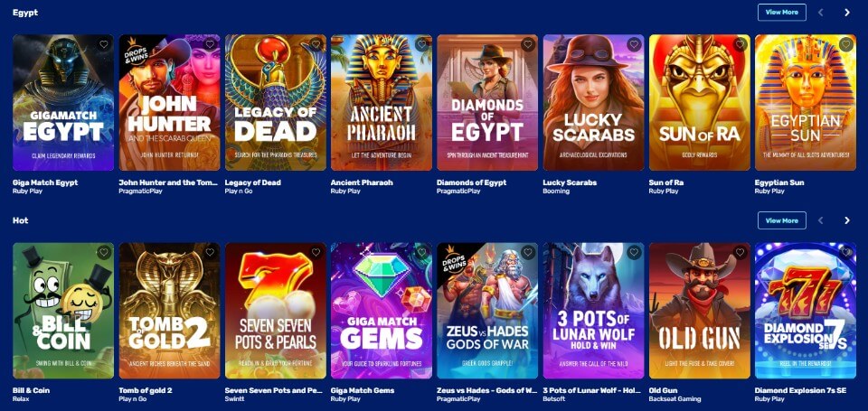This screenshot has height=411, width=868.
Task: Click heart icon on Lucky Scarabs tile
Action: pos(635,45)
